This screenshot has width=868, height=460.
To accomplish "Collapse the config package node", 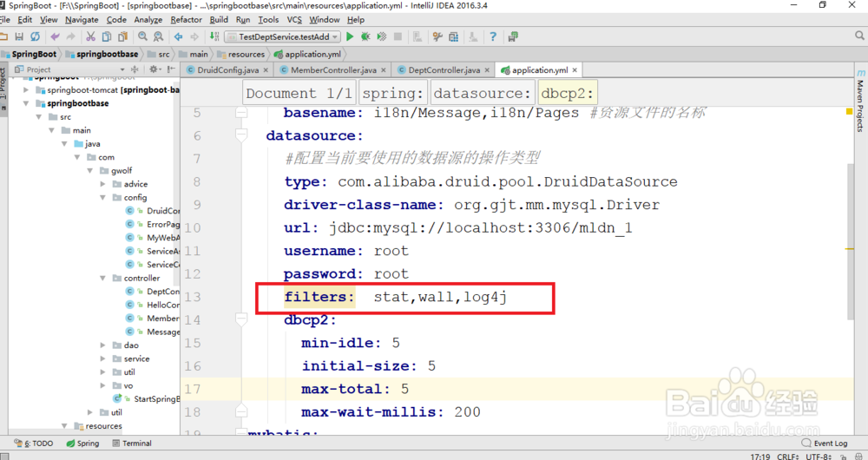I will tap(102, 198).
